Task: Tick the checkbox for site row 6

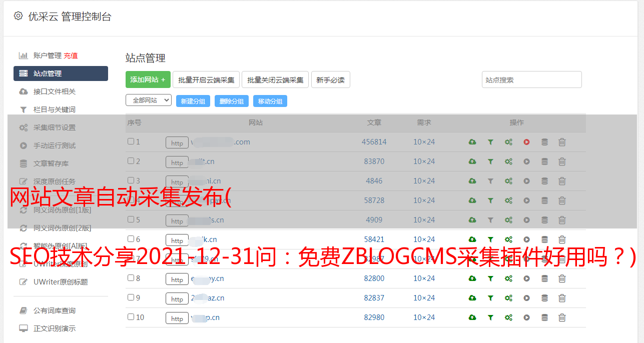Action: click(x=131, y=239)
